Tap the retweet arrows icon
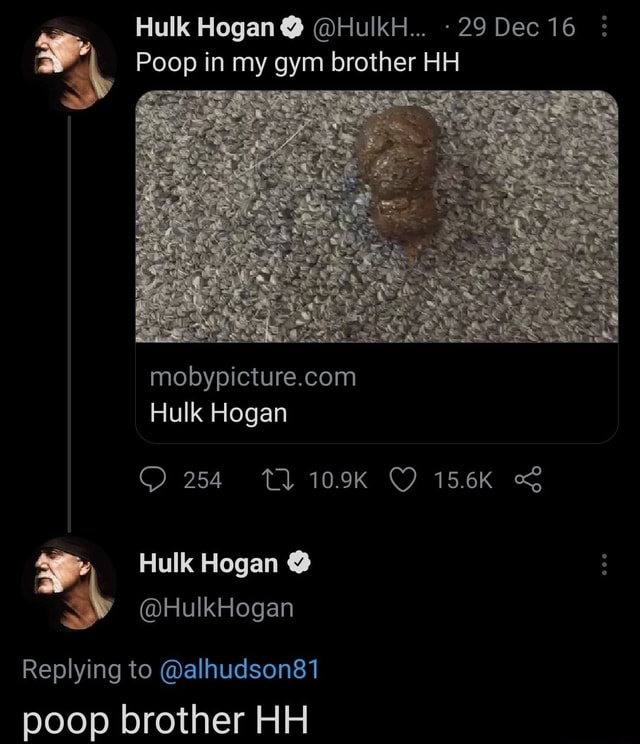The height and width of the screenshot is (744, 640). click(x=278, y=480)
